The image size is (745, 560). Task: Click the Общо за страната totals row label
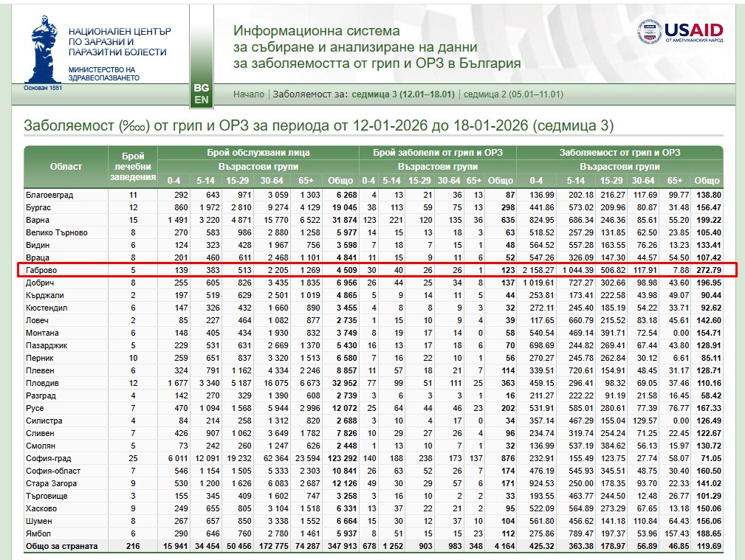click(62, 546)
